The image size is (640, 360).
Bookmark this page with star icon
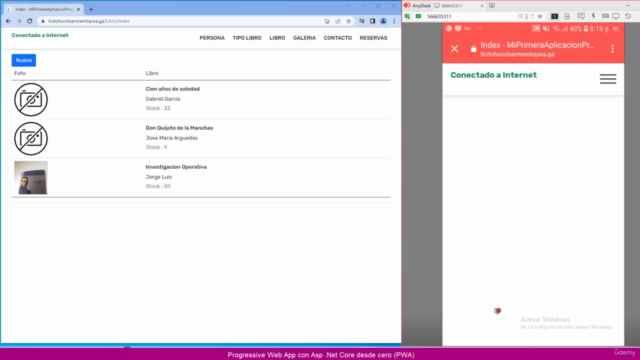[x=348, y=21]
